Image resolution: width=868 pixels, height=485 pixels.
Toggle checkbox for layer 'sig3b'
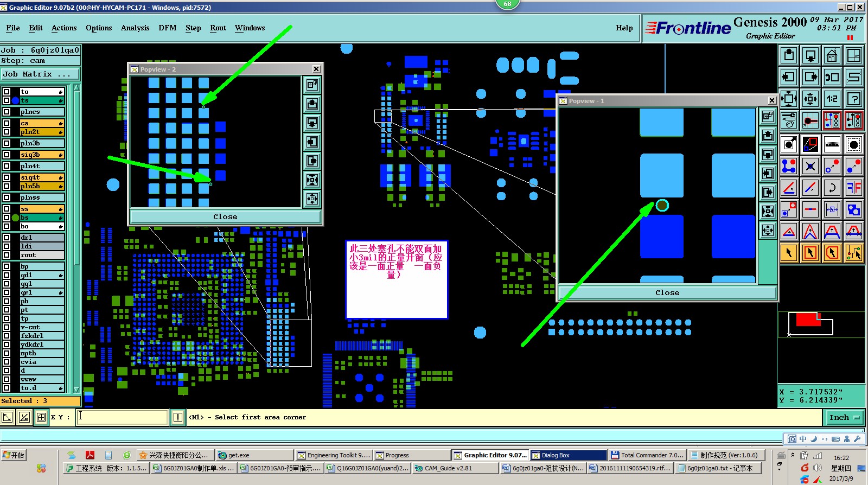(7, 155)
